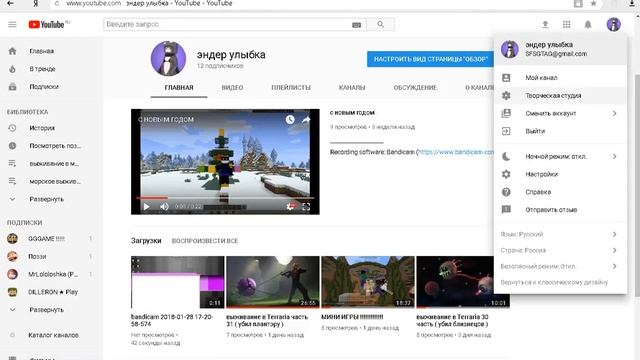Open the YouTube apps grid icon

[x=567, y=24]
